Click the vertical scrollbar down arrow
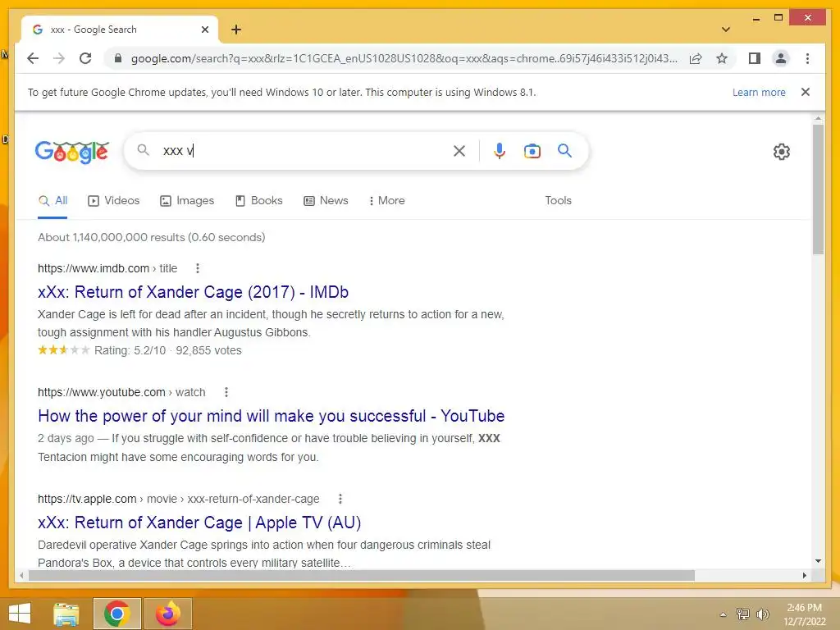The height and width of the screenshot is (630, 840). coord(818,561)
